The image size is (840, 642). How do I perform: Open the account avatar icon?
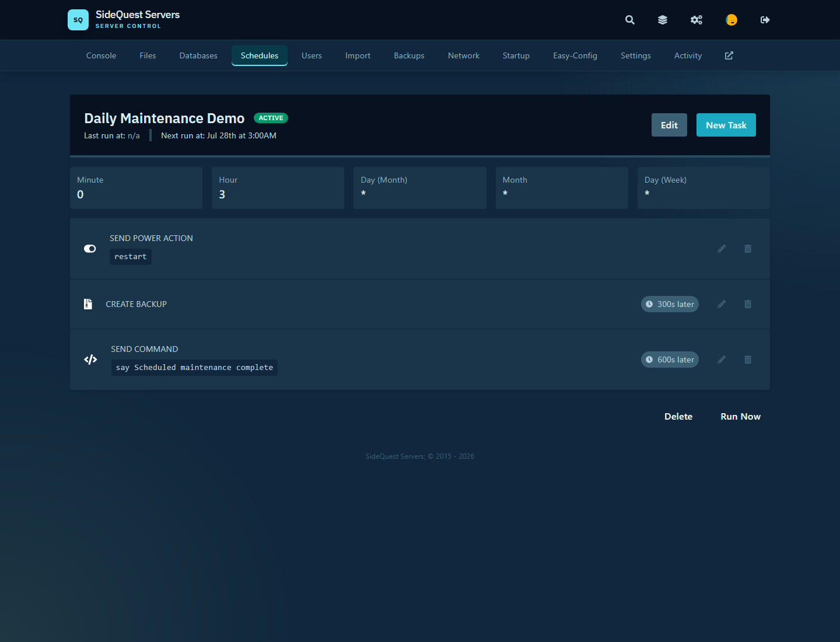(731, 20)
